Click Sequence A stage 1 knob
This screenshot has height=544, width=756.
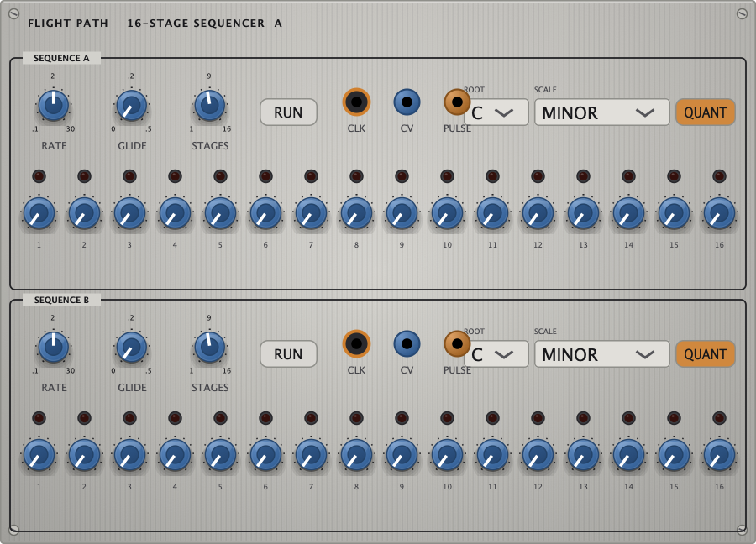(39, 213)
